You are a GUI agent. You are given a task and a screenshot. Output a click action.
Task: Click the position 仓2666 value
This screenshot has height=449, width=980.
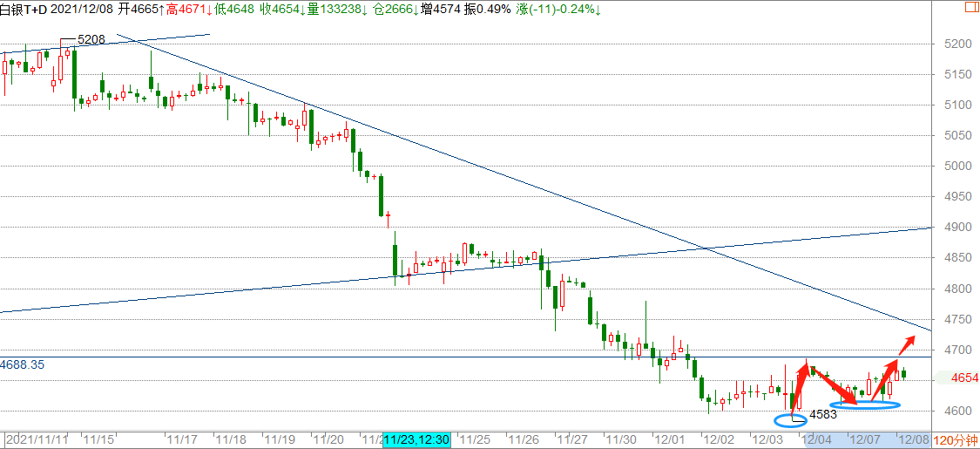(x=397, y=10)
